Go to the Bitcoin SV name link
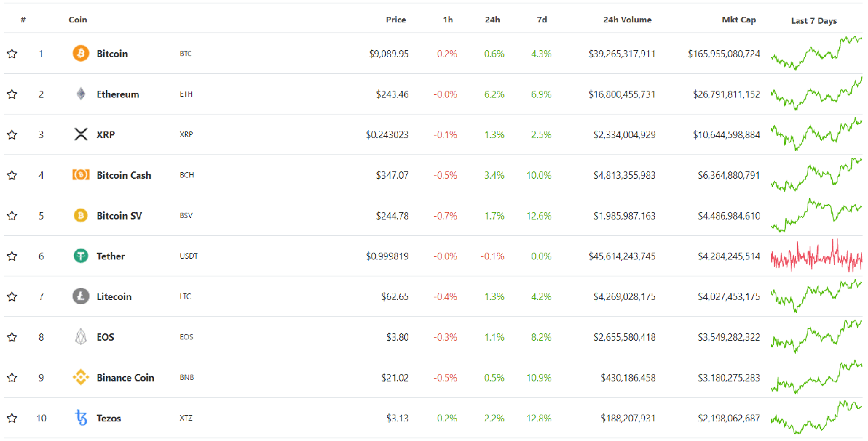Viewport: 868px width, 441px height. click(119, 215)
